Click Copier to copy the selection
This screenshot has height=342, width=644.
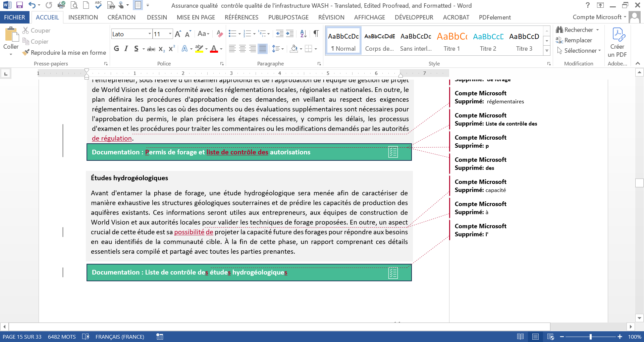click(35, 42)
